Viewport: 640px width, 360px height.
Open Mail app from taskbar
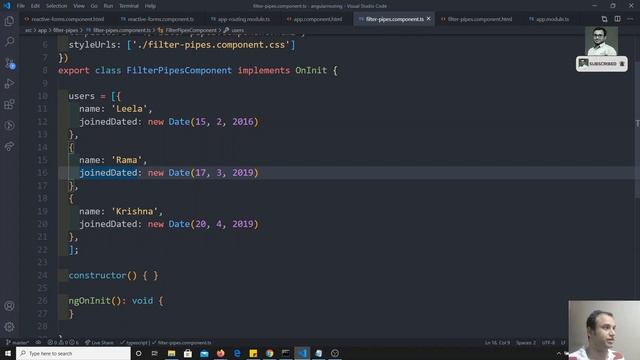[204, 353]
